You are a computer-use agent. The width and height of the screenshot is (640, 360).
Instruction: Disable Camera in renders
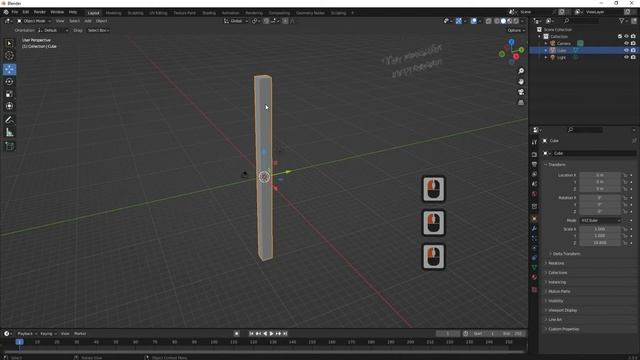(633, 43)
